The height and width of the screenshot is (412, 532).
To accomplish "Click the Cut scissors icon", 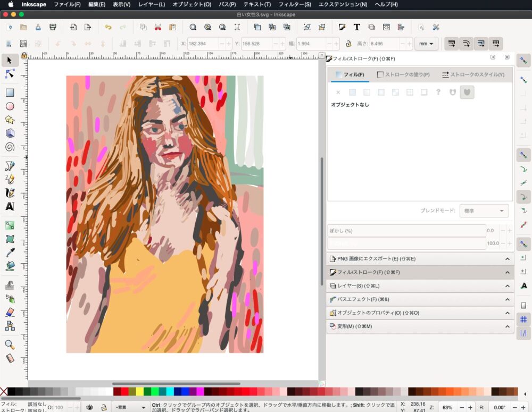I will tap(157, 27).
